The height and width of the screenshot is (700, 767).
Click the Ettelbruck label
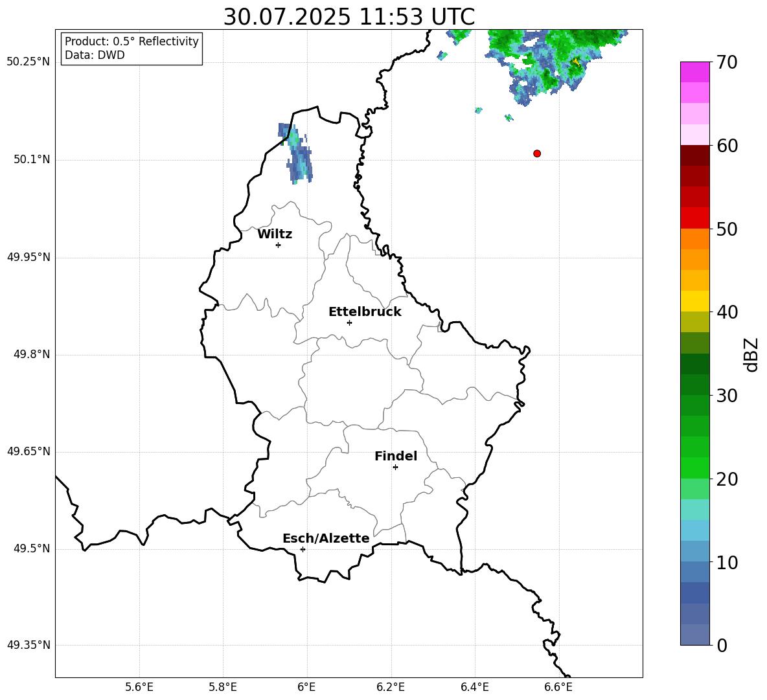click(365, 312)
